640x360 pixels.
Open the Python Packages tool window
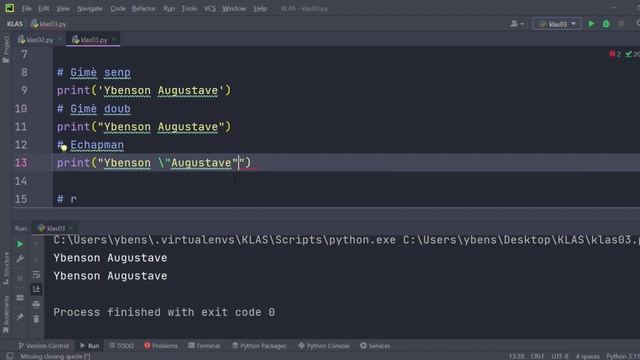(259, 346)
